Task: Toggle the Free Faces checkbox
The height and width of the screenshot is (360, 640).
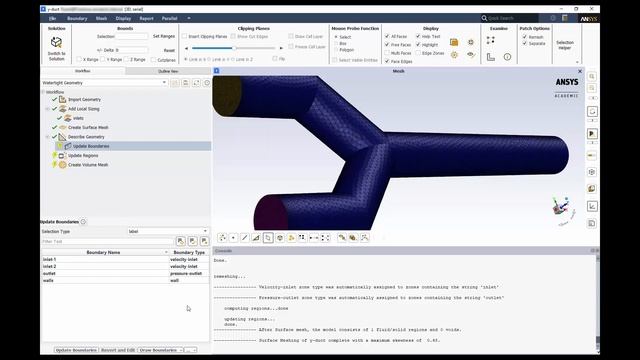Action: (x=387, y=44)
